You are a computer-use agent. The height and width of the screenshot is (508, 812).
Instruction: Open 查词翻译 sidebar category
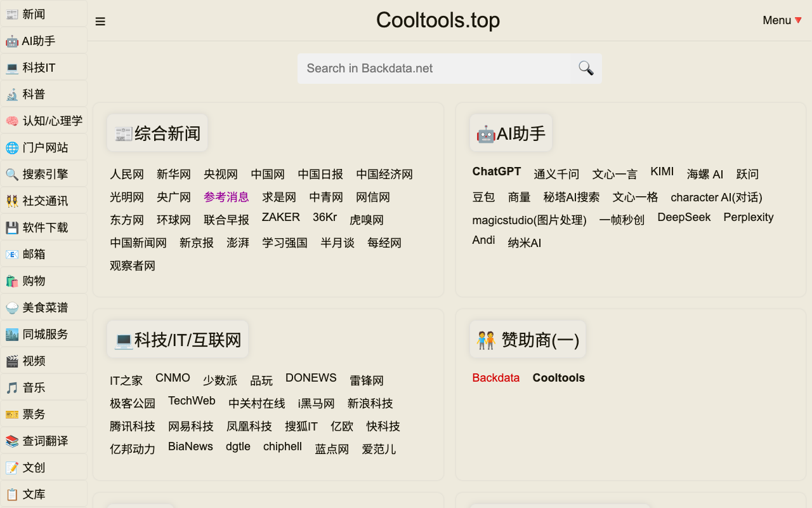click(44, 441)
